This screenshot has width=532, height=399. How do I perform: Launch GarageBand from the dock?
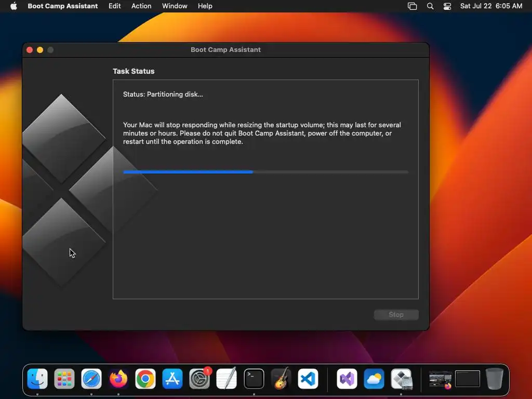[281, 379]
